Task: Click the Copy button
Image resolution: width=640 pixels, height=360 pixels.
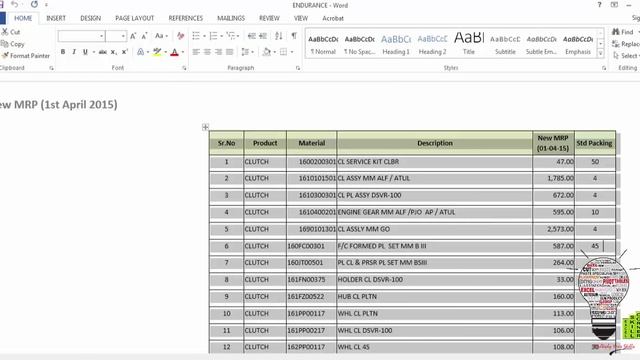Action: coord(13,44)
